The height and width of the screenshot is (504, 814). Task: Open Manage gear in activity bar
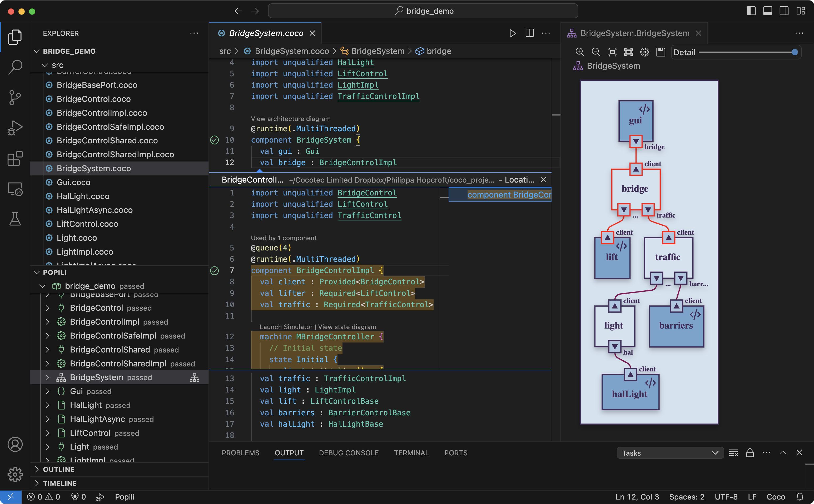click(x=15, y=474)
